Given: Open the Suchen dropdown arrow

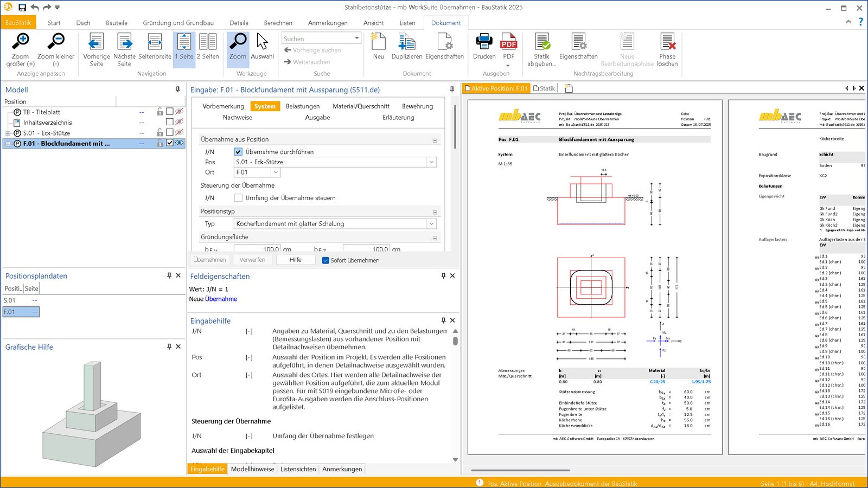Looking at the screenshot, I should click(x=356, y=38).
